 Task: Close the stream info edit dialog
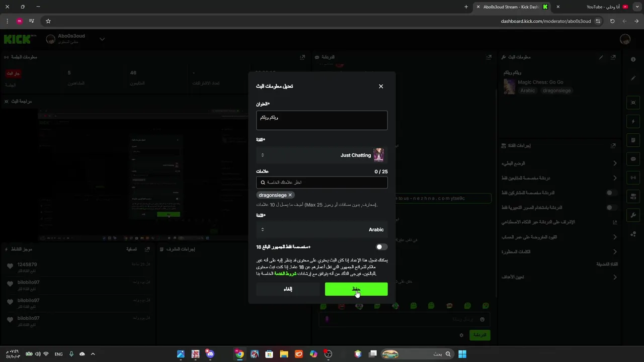(x=381, y=86)
